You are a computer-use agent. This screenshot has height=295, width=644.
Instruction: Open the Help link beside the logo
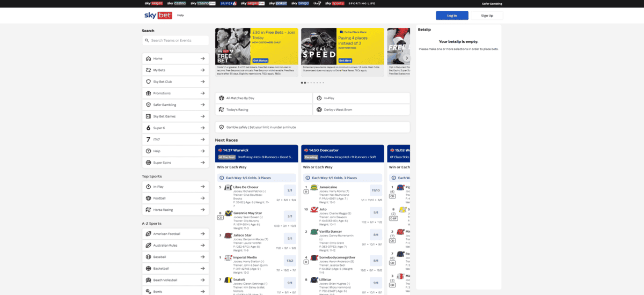[180, 16]
